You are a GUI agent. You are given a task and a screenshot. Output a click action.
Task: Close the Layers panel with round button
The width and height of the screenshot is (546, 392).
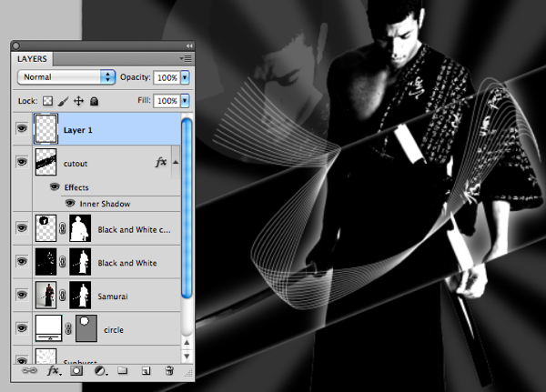tap(15, 46)
